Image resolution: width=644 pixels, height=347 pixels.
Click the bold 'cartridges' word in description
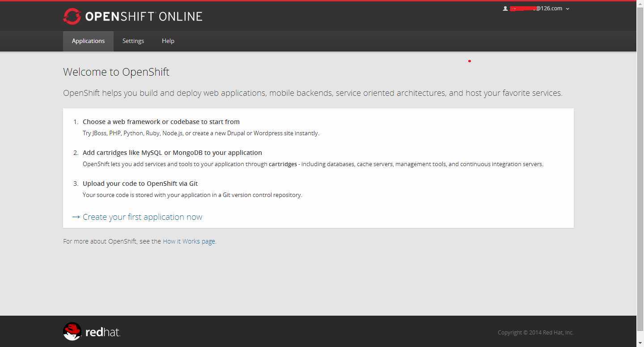(x=283, y=164)
